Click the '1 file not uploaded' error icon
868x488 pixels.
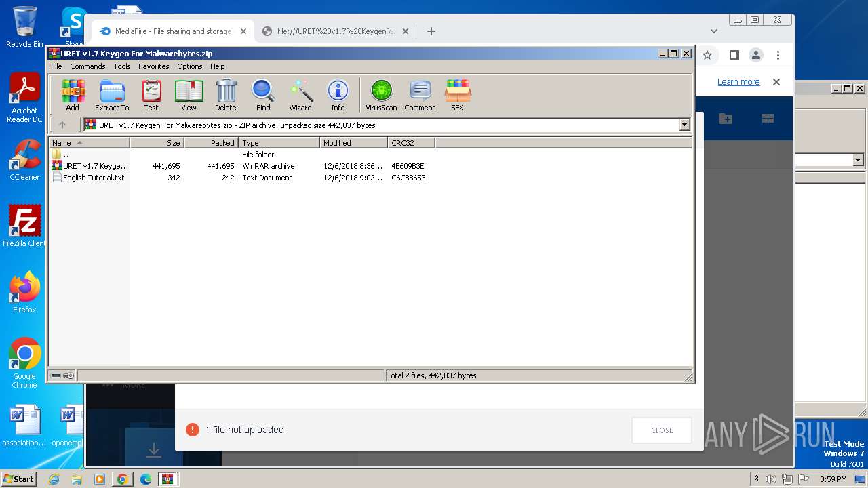click(193, 430)
